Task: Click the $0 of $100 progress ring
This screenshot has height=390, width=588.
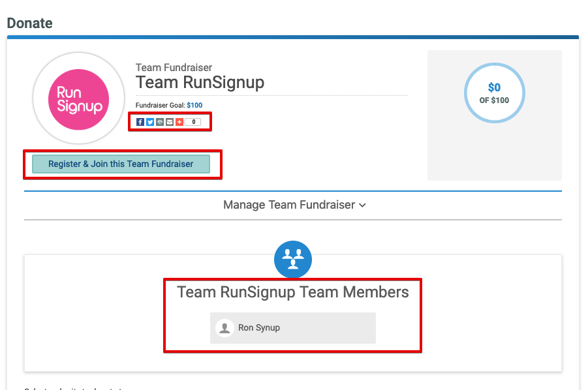Action: click(x=495, y=93)
